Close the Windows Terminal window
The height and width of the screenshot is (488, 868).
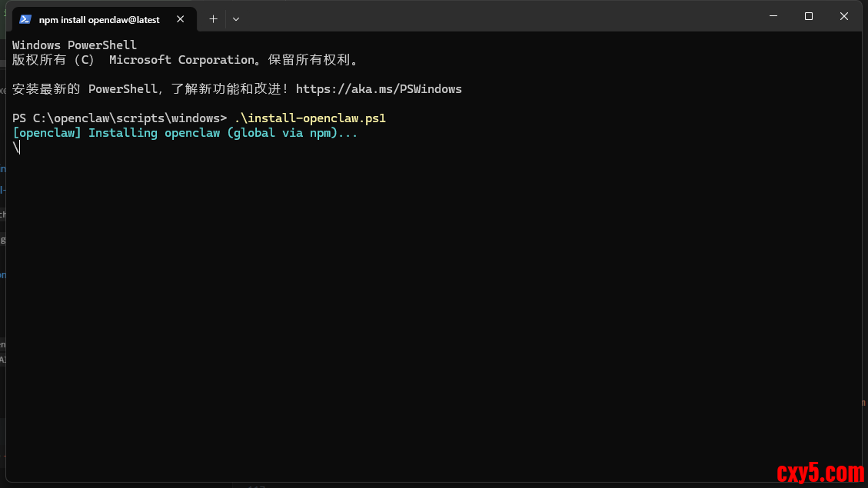844,16
